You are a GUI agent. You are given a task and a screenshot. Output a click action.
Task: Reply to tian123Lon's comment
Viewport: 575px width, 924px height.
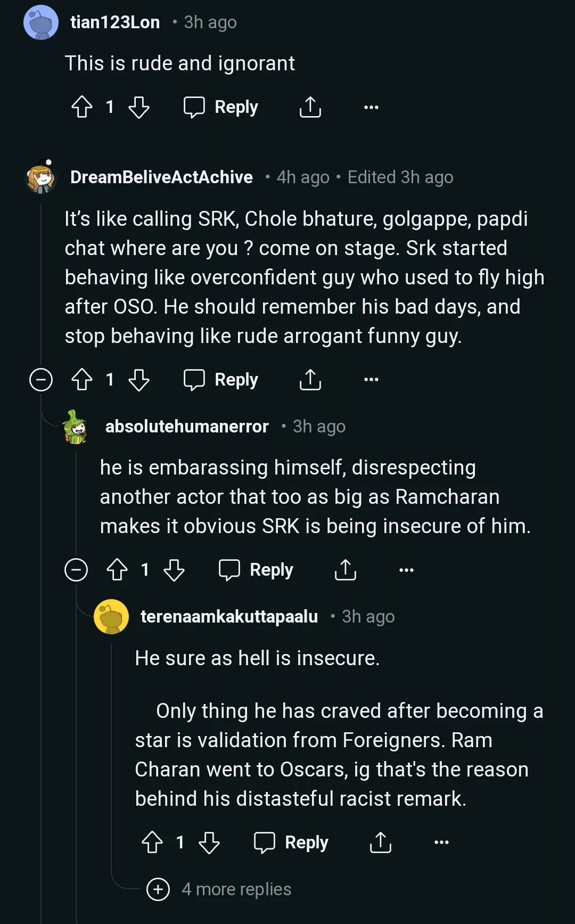pyautogui.click(x=221, y=107)
